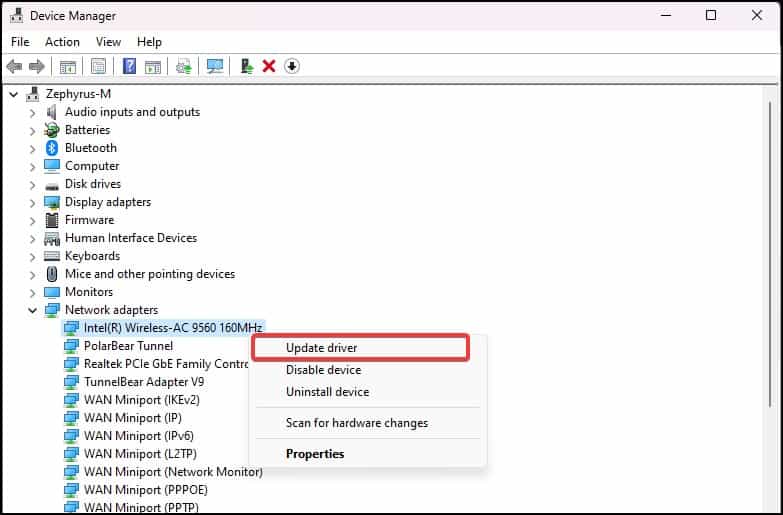The width and height of the screenshot is (783, 515).
Task: Expand the Firmware chevron
Action: pyautogui.click(x=32, y=220)
